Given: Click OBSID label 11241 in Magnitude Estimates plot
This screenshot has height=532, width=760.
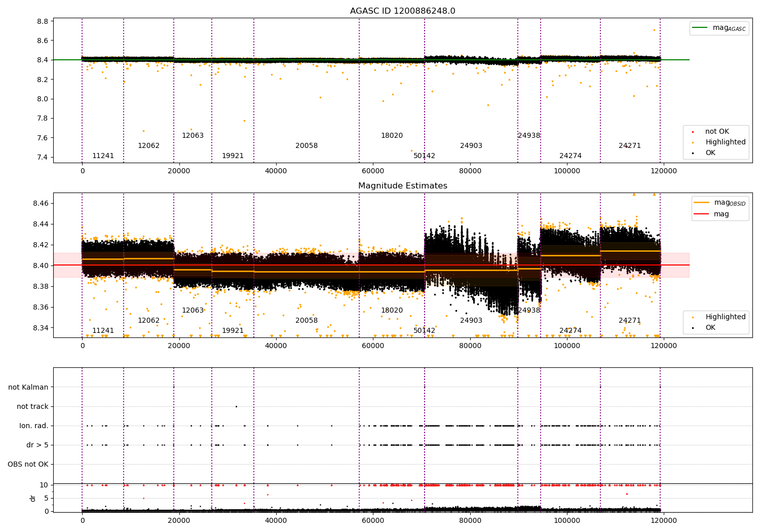Looking at the screenshot, I should [103, 331].
